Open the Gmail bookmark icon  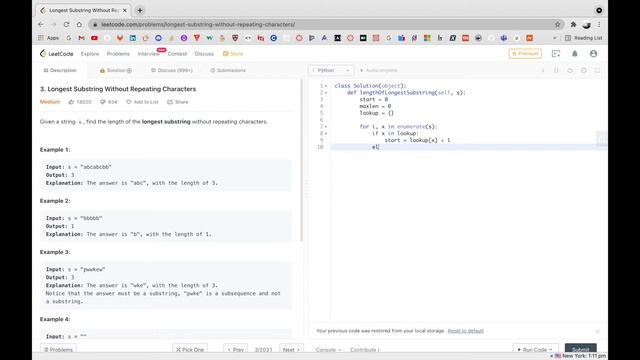pyautogui.click(x=82, y=38)
